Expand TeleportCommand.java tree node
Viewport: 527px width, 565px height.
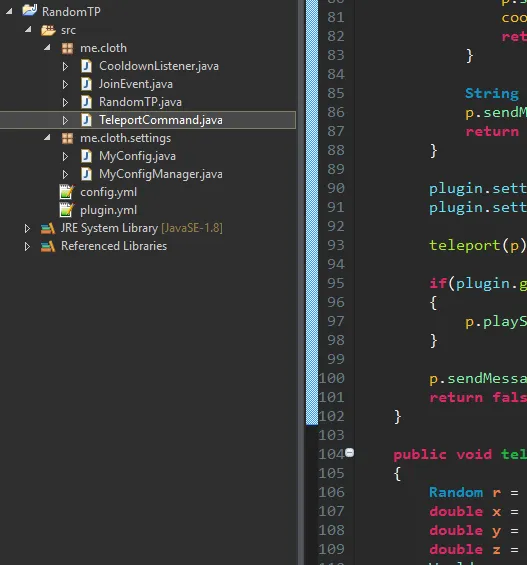click(65, 120)
